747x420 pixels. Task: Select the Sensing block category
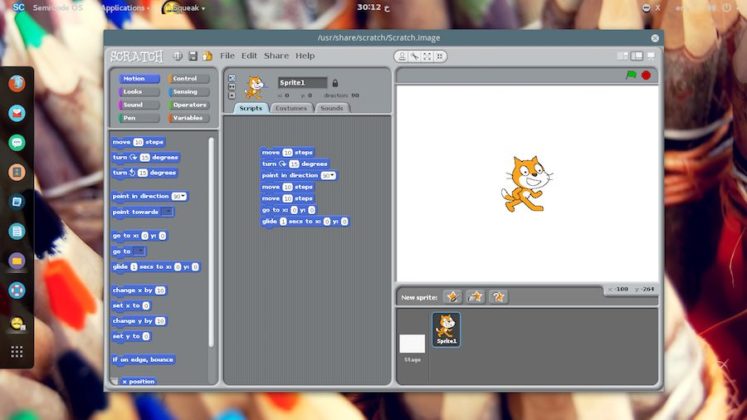189,91
